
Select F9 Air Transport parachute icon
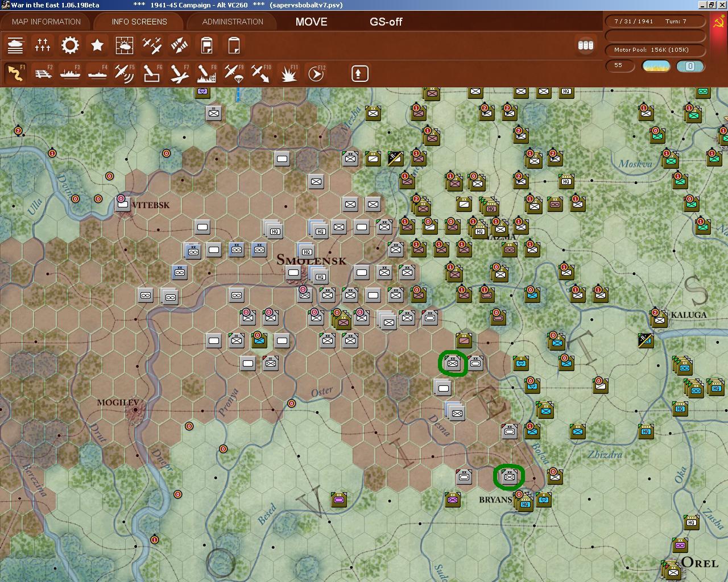[234, 73]
